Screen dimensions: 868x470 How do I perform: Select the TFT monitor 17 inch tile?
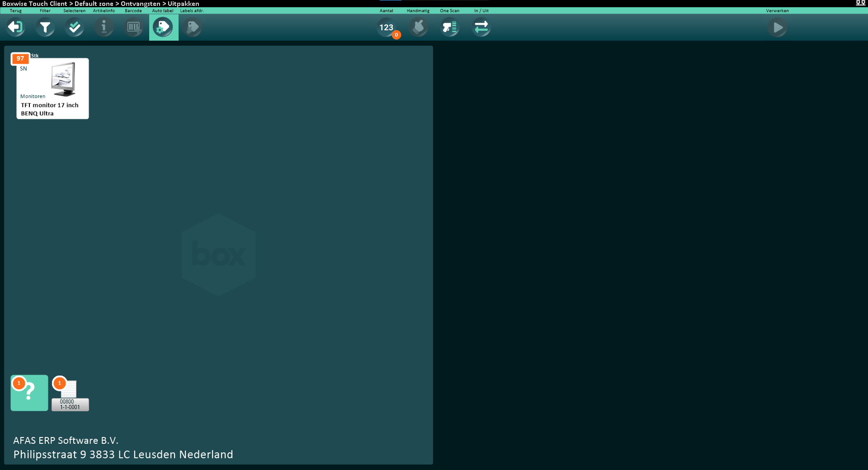(x=52, y=89)
